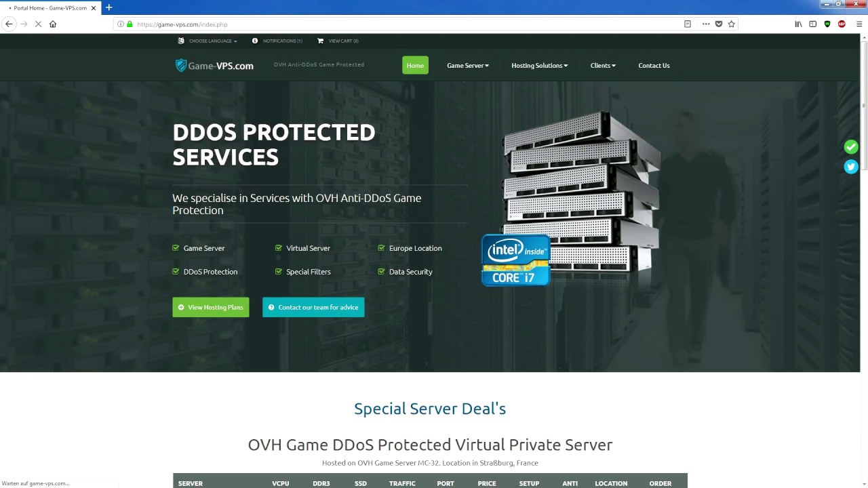The height and width of the screenshot is (488, 868).
Task: Bookmark this page with the star
Action: [x=732, y=24]
